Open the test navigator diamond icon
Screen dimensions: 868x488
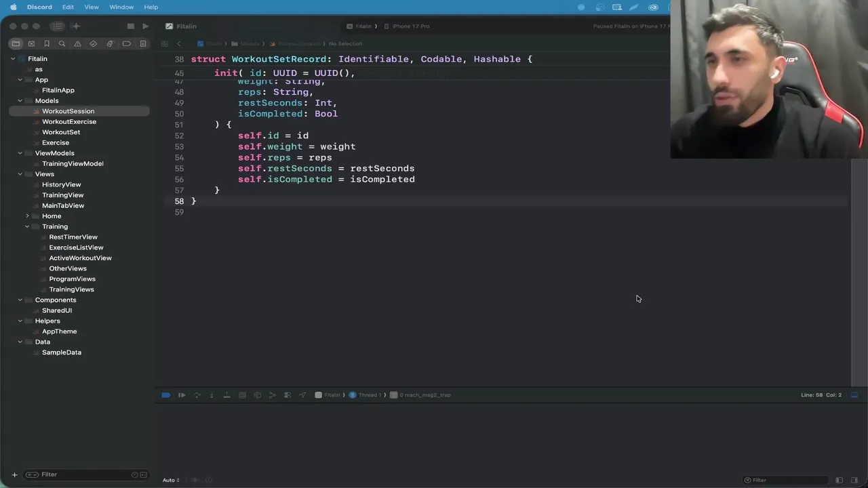point(94,43)
